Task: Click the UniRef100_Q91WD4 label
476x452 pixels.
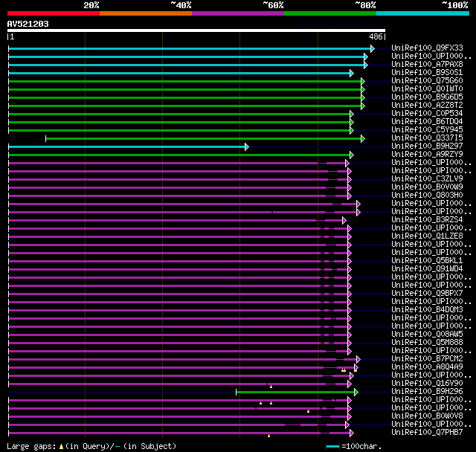Action: [x=427, y=269]
